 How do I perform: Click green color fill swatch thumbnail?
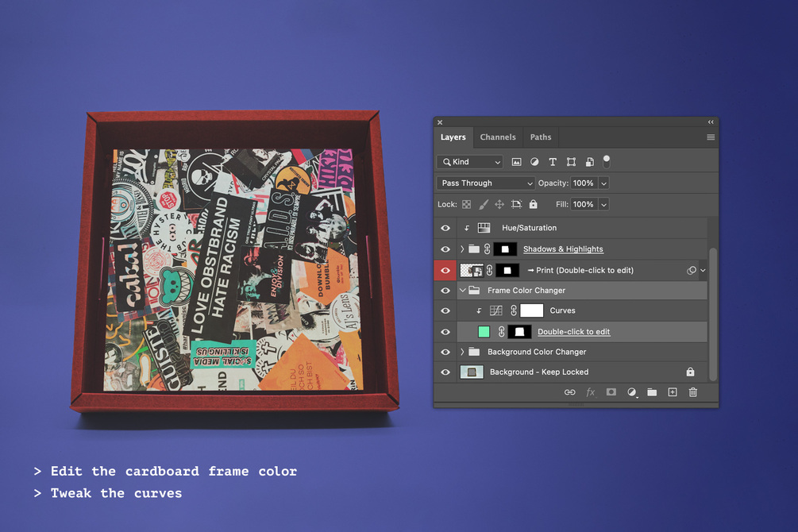pyautogui.click(x=484, y=331)
